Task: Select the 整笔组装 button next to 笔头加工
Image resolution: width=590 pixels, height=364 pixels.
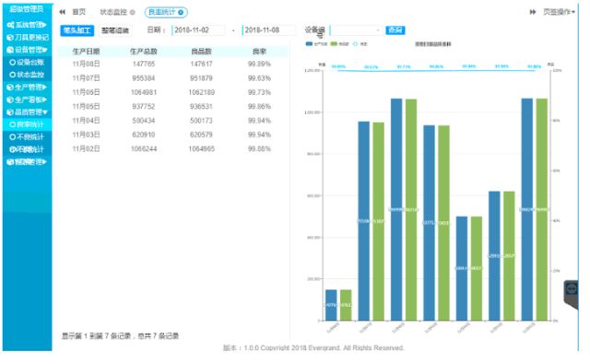Action: 115,30
